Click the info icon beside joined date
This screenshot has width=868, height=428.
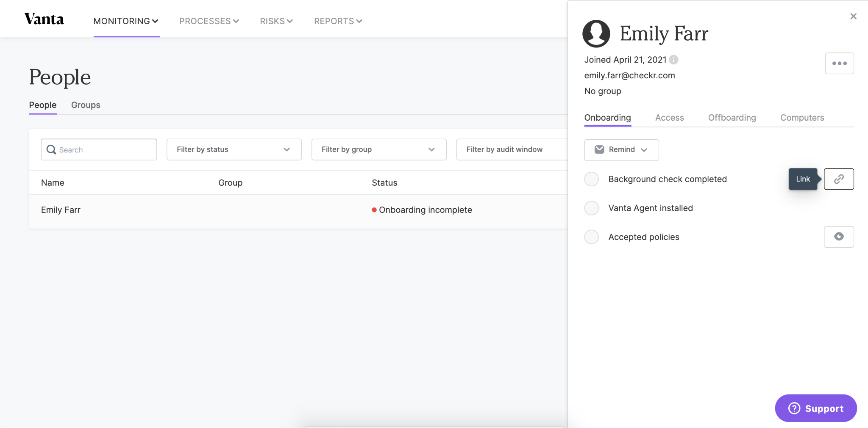tap(673, 60)
